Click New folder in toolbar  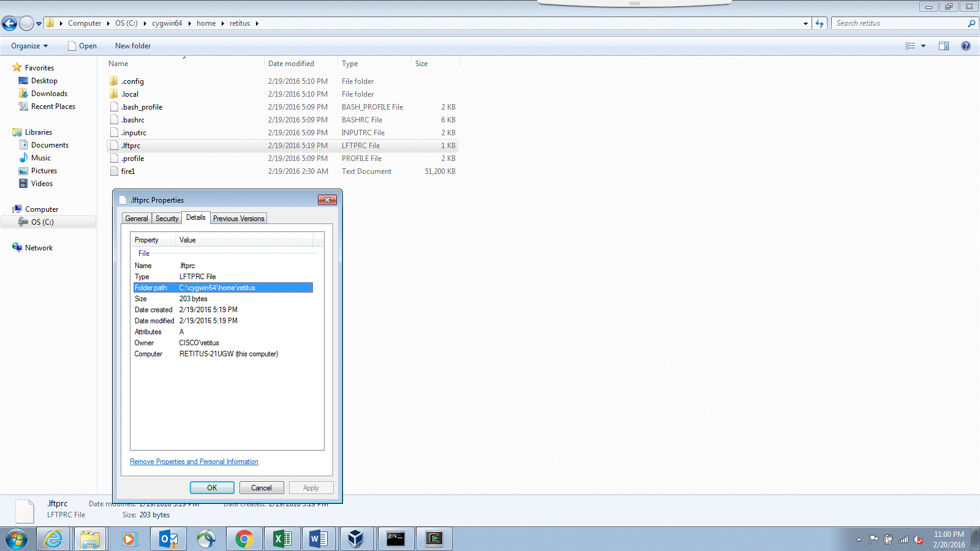click(x=133, y=46)
